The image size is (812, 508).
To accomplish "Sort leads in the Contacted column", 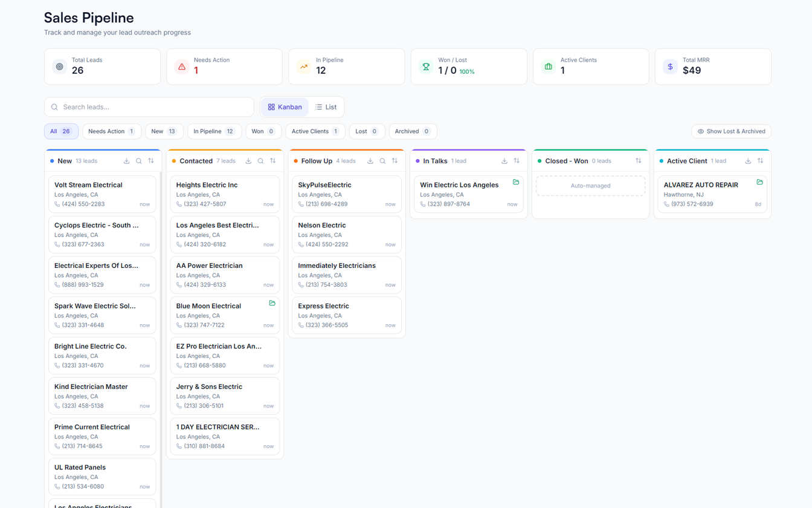I will (x=273, y=161).
